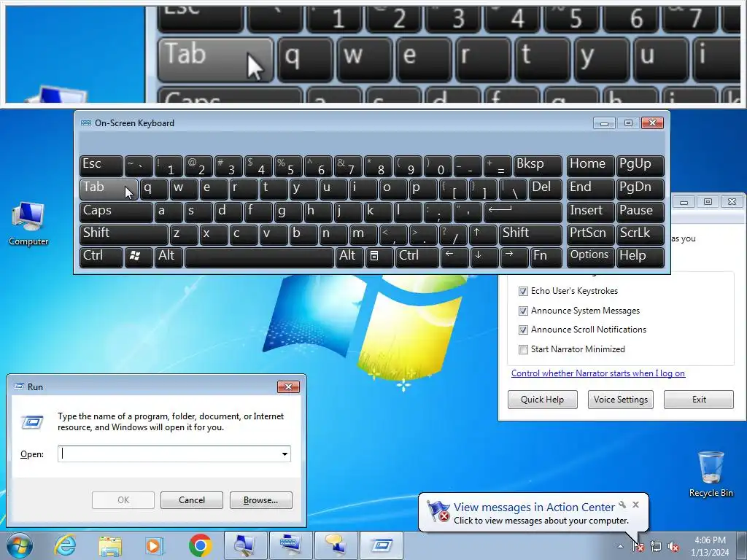
Task: Open Narrator Voice Settings
Action: 620,400
